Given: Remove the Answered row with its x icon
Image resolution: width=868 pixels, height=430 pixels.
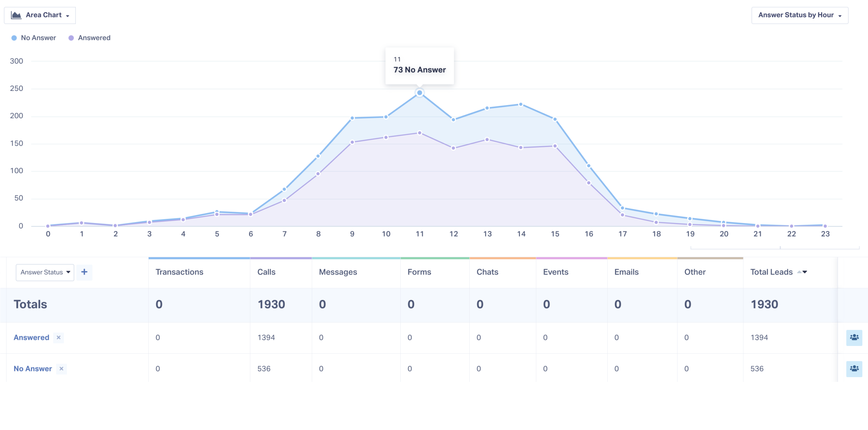Looking at the screenshot, I should pyautogui.click(x=59, y=337).
